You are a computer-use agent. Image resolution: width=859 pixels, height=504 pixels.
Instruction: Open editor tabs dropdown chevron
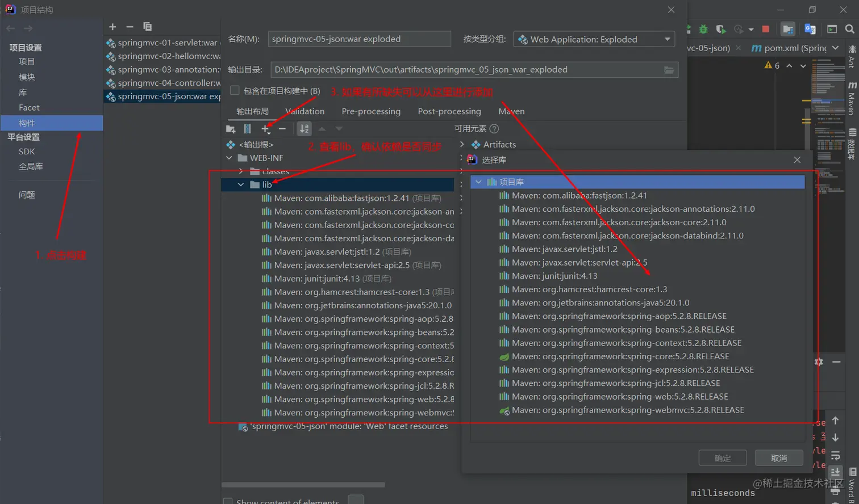pos(835,48)
